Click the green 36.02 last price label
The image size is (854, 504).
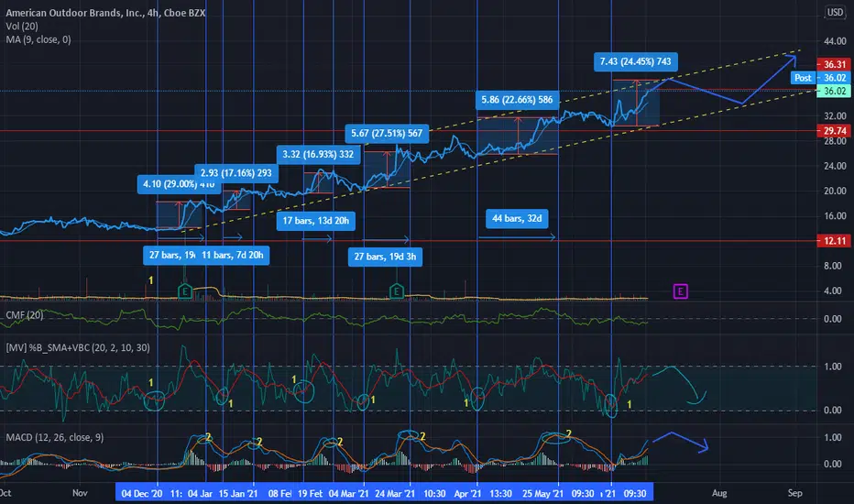click(834, 91)
